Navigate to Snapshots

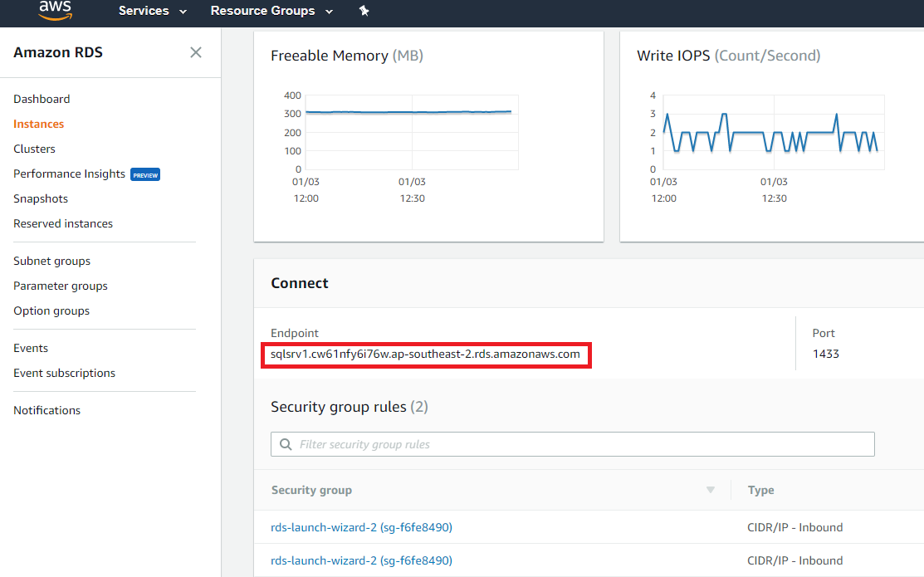click(x=41, y=198)
